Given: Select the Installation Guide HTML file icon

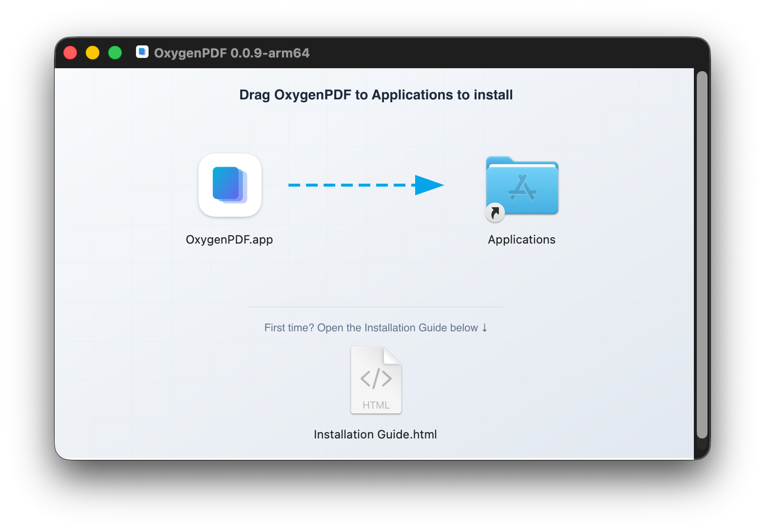Looking at the screenshot, I should pyautogui.click(x=376, y=380).
